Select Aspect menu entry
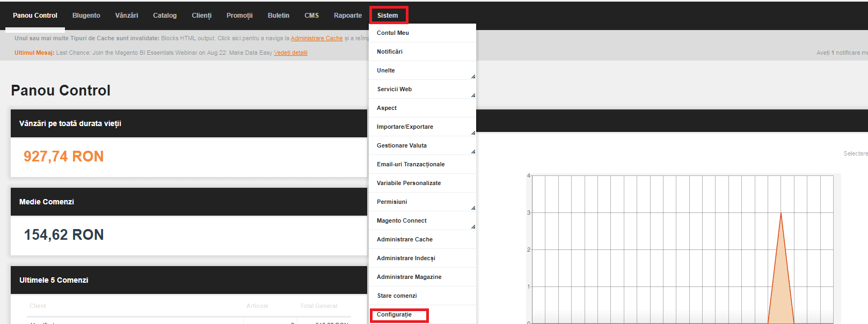 pyautogui.click(x=422, y=108)
